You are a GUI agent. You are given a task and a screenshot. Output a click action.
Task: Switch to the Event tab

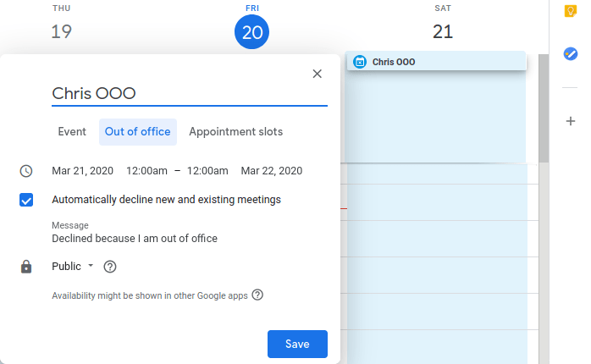pos(72,132)
